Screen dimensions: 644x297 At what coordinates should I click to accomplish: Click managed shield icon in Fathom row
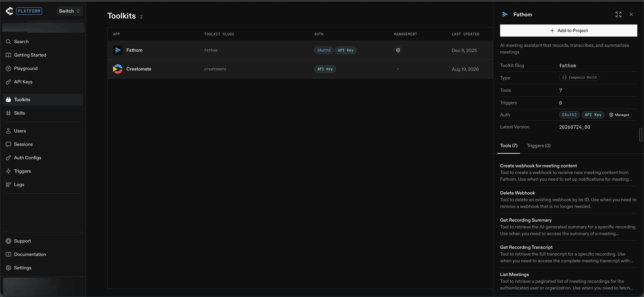398,50
